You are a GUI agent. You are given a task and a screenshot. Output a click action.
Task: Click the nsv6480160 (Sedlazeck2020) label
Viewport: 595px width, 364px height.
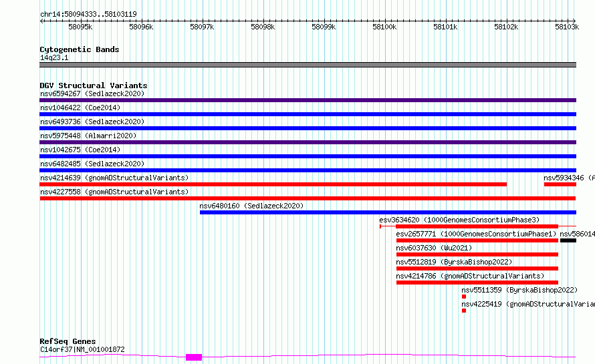251,206
